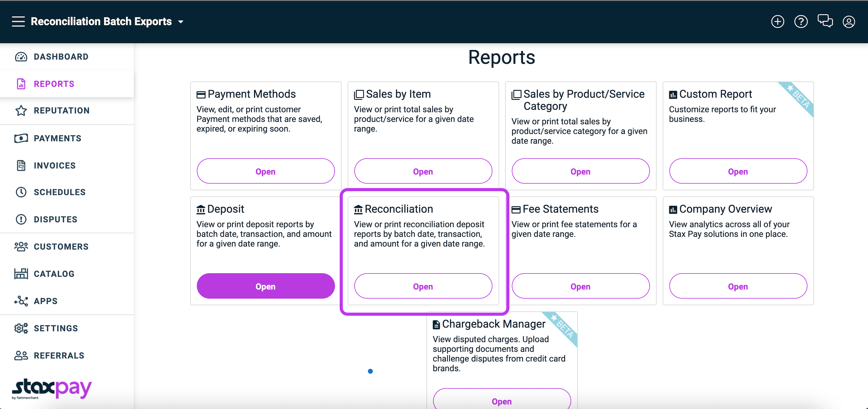Click the Fee Statements card title
This screenshot has height=409, width=868.
coord(560,209)
